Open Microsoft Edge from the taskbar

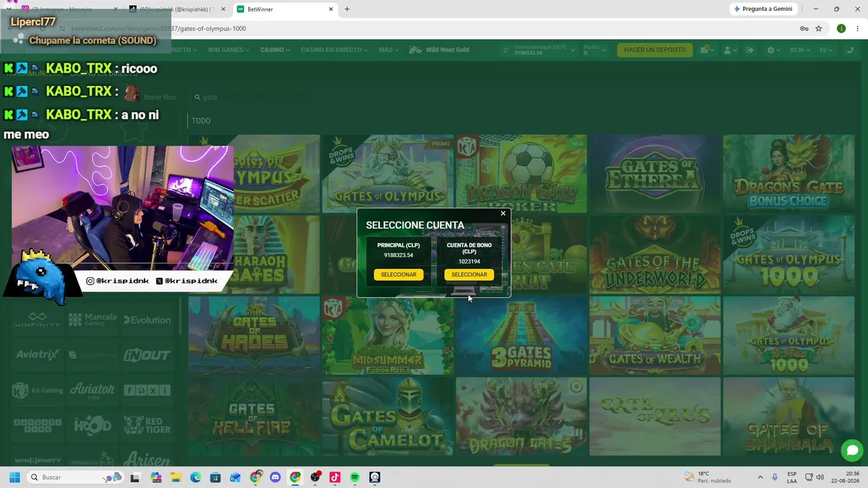click(195, 477)
